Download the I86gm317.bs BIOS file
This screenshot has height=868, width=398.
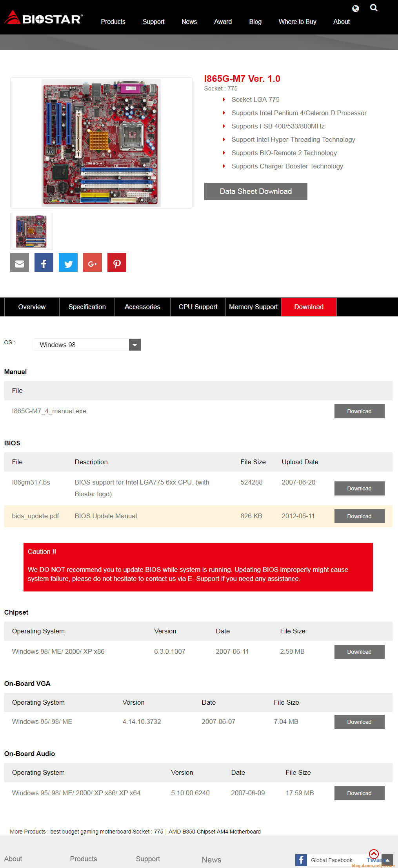tap(359, 488)
